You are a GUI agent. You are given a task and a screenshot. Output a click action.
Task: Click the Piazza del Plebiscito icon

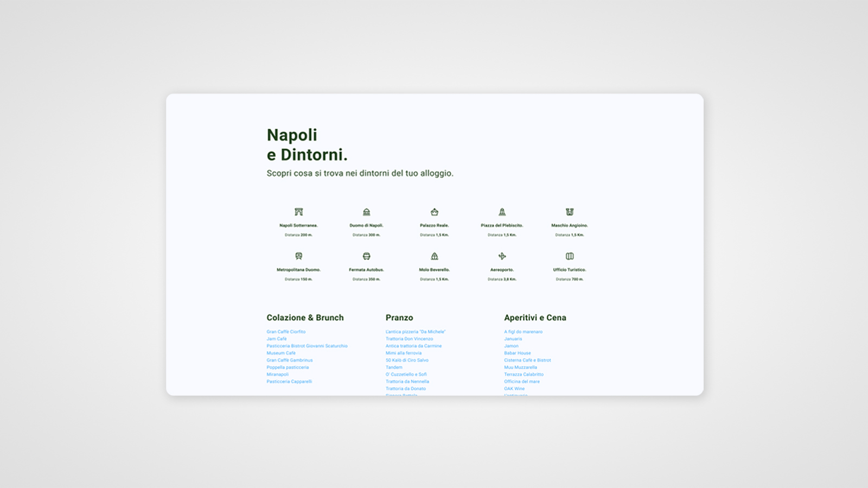point(502,212)
